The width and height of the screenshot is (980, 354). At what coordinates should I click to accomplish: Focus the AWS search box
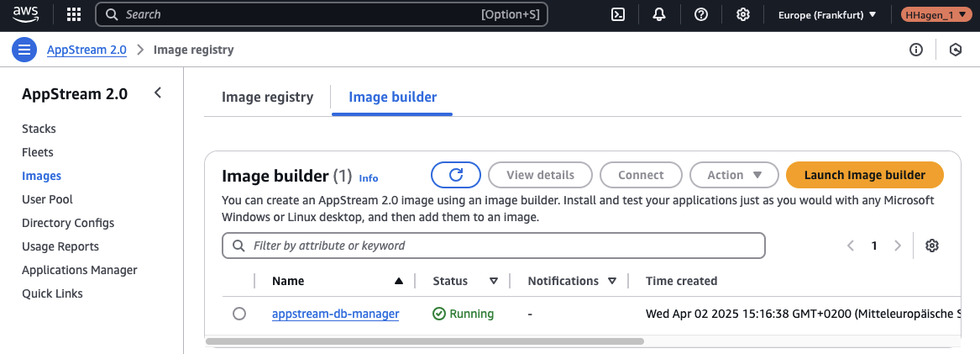click(322, 14)
